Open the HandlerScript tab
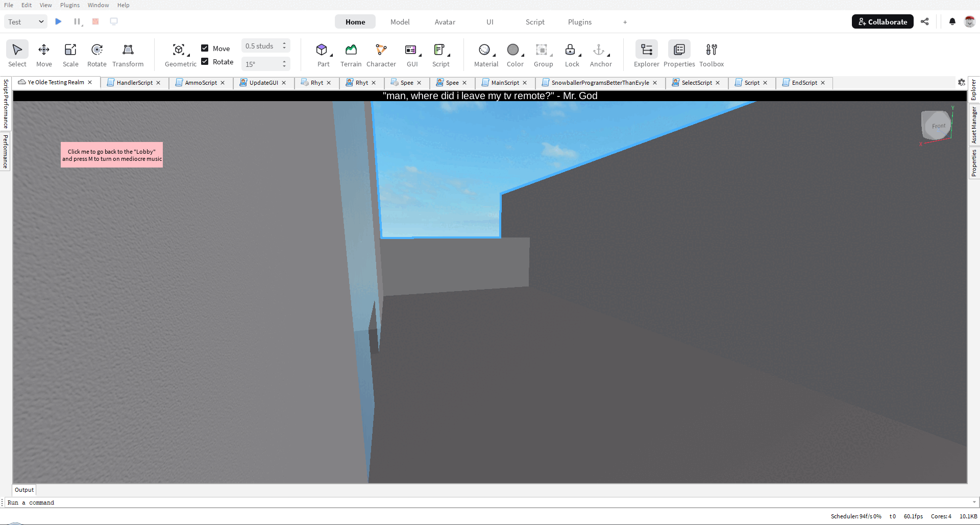The width and height of the screenshot is (980, 525). pos(133,82)
